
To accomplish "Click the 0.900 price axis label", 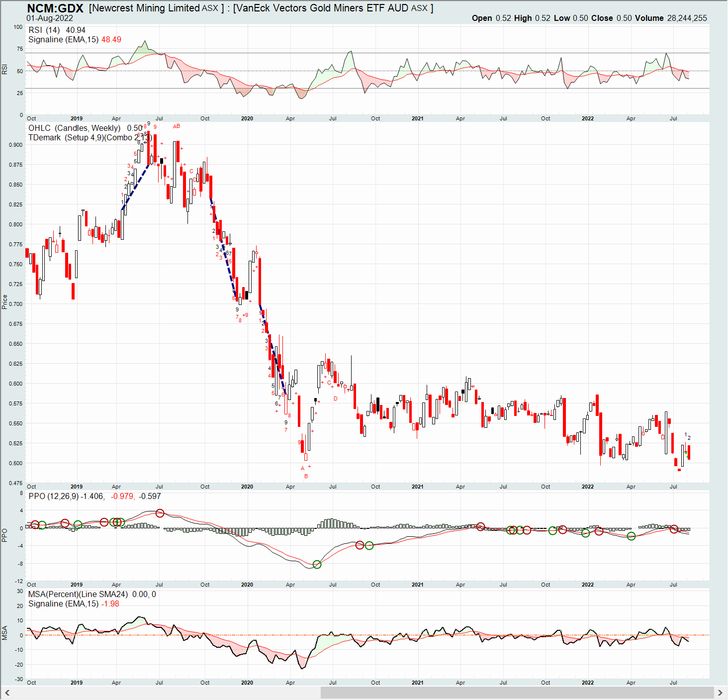I will click(x=15, y=145).
